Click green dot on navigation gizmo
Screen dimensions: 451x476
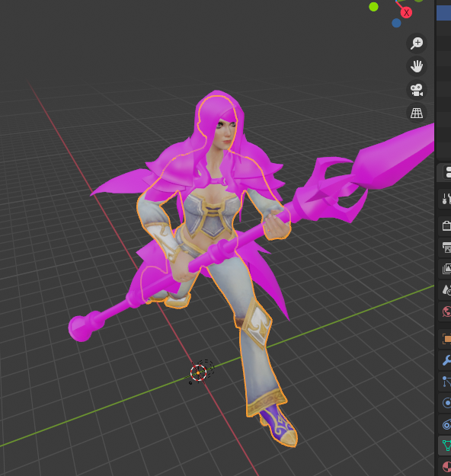(x=373, y=7)
